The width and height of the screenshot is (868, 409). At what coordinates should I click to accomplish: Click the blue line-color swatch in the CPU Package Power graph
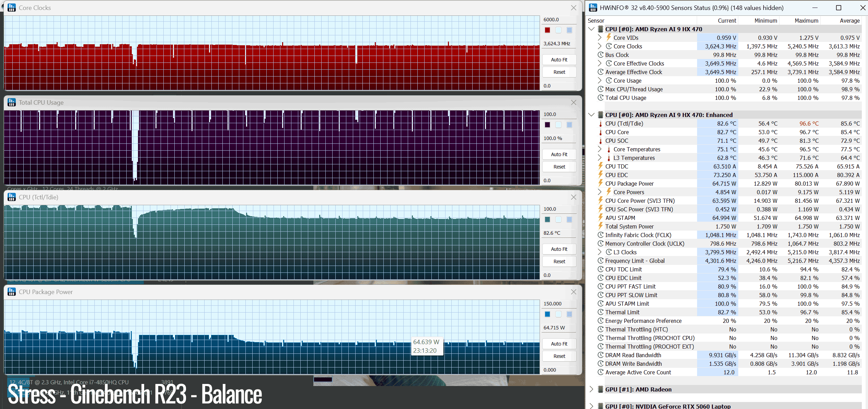point(547,314)
